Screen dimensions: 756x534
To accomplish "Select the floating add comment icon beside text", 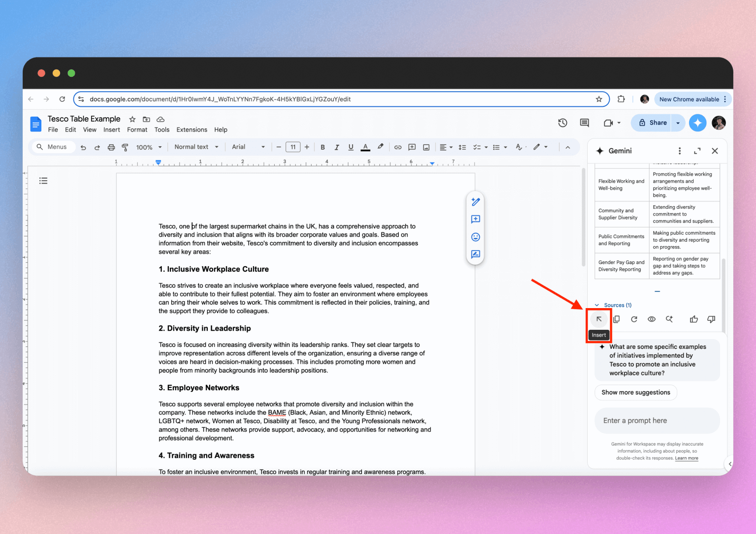I will [x=475, y=220].
